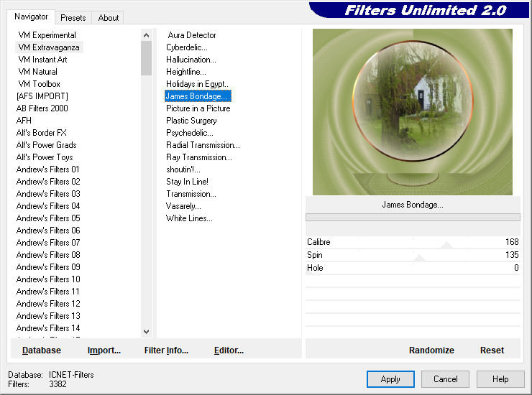Select VM Extravaganza category
This screenshot has height=395, width=532.
tap(49, 47)
